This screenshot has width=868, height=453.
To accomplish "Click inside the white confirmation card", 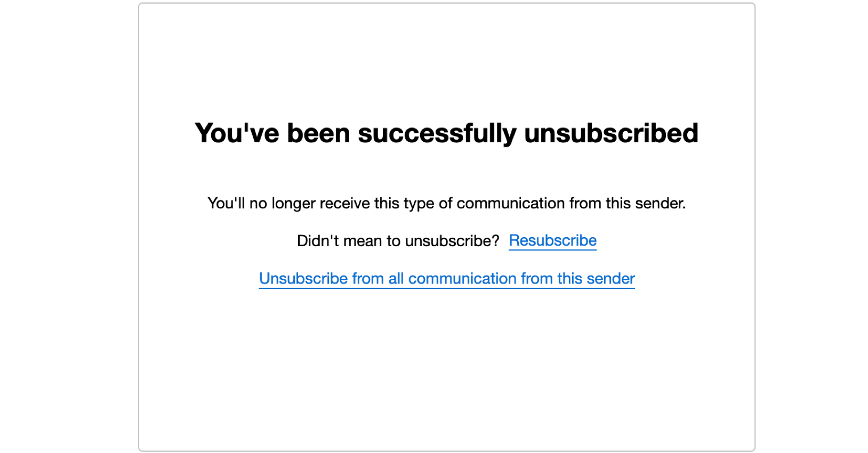I will coord(447,362).
